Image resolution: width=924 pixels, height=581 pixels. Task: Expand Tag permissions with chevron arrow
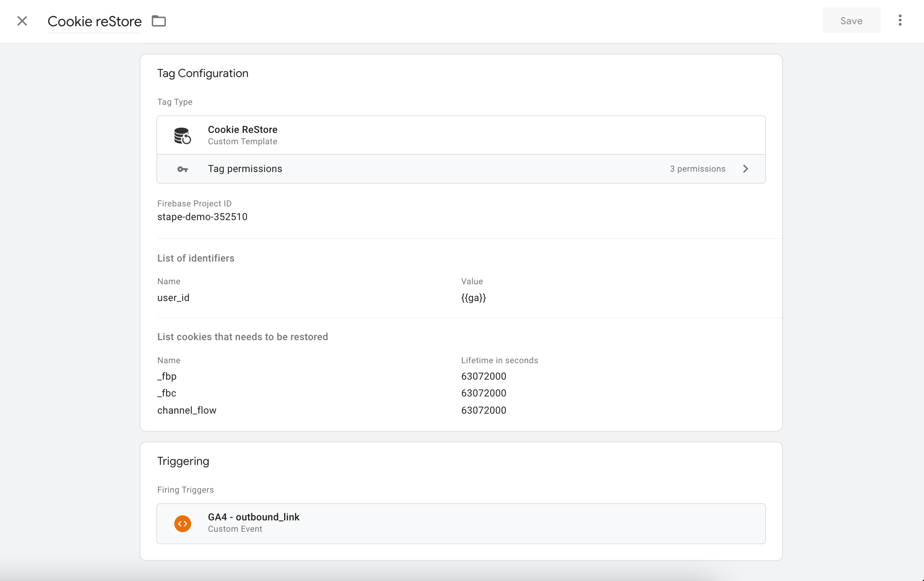(745, 169)
